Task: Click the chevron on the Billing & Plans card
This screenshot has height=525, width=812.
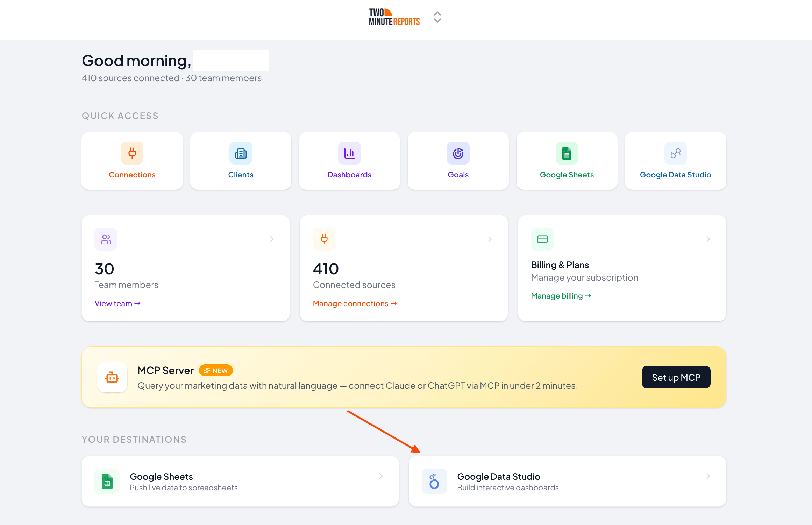Action: pyautogui.click(x=708, y=239)
